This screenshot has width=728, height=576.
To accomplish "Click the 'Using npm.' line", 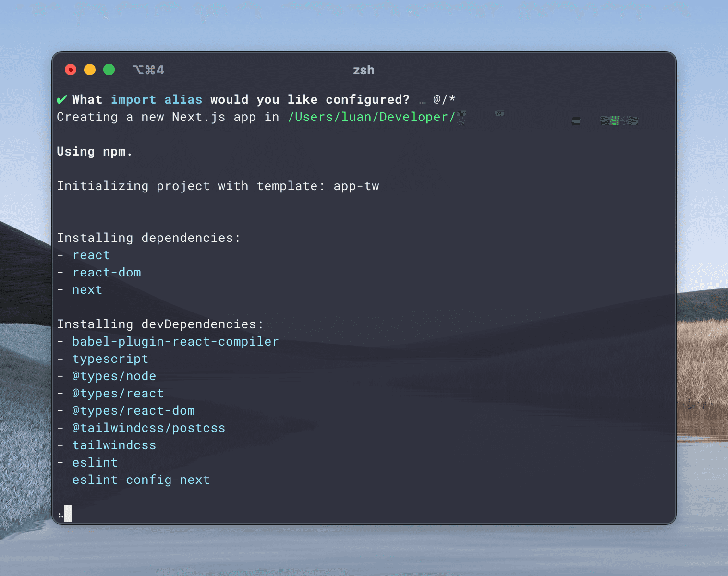I will tap(94, 152).
